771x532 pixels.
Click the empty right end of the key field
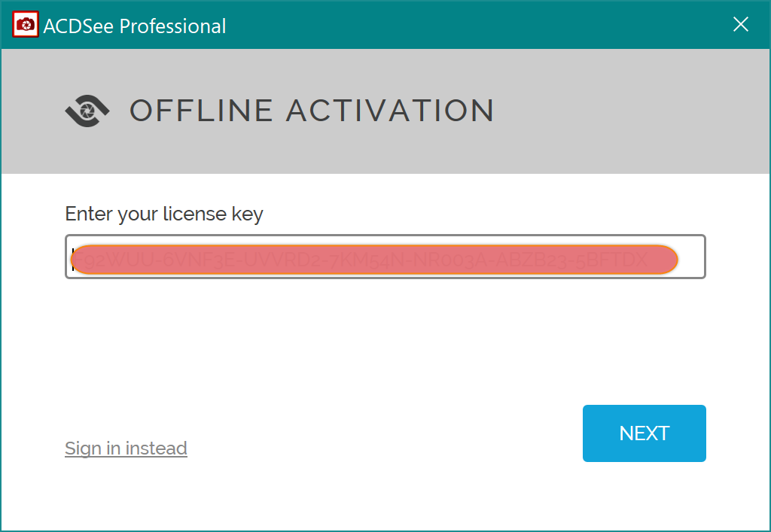click(x=691, y=257)
